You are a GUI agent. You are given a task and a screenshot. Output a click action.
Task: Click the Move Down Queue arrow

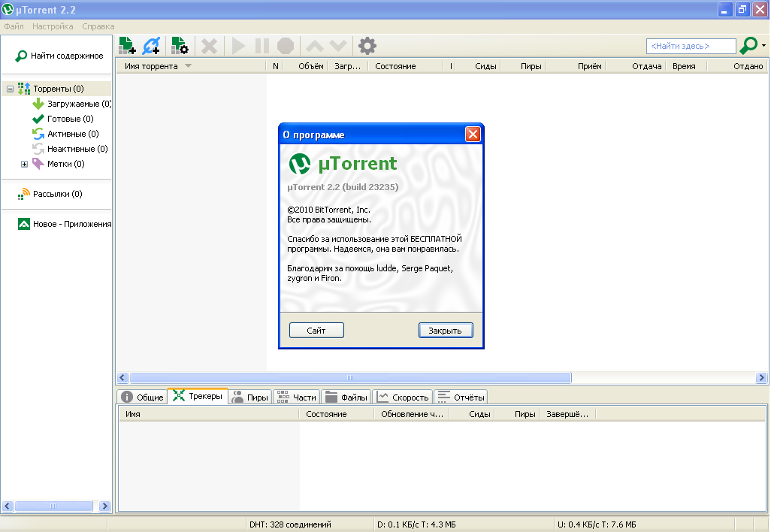pos(338,46)
